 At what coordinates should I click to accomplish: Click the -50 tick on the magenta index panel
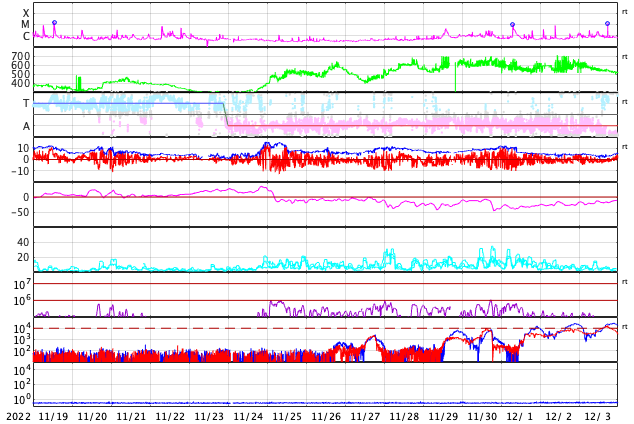pyautogui.click(x=19, y=212)
